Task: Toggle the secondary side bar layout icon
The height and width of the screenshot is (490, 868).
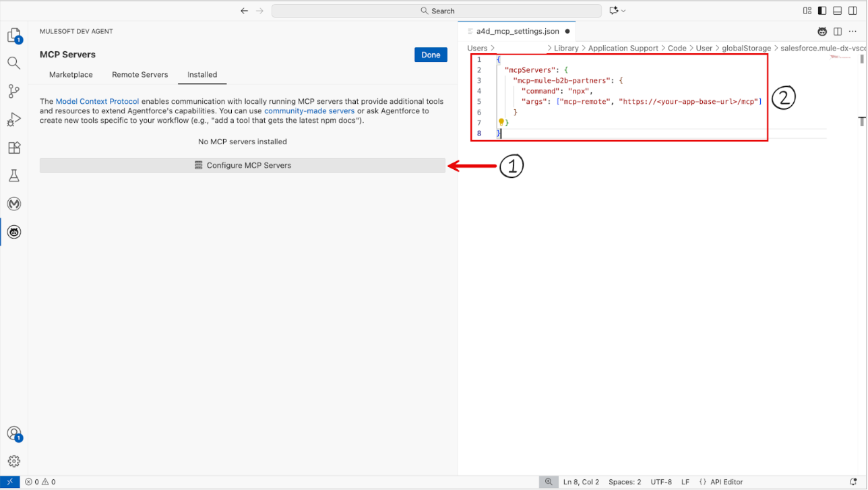Action: 853,11
